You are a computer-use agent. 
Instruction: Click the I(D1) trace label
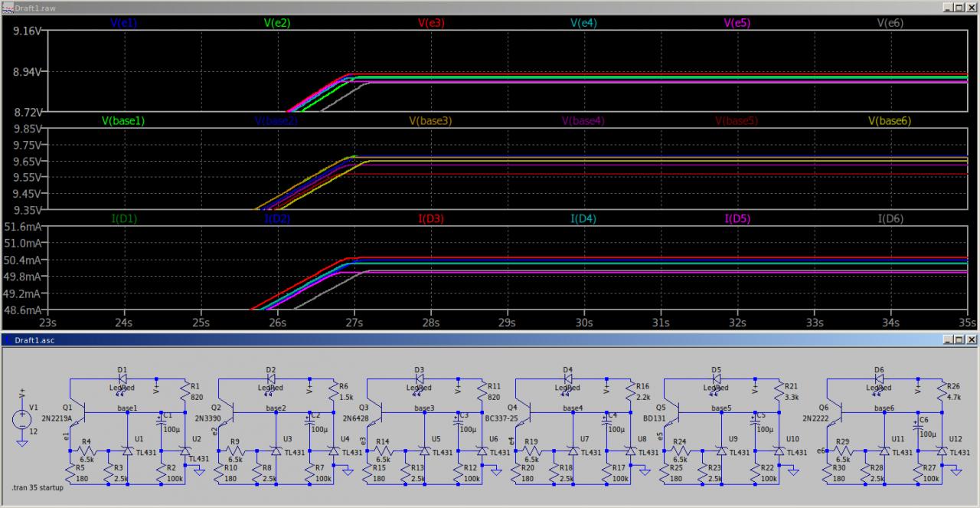pos(124,218)
